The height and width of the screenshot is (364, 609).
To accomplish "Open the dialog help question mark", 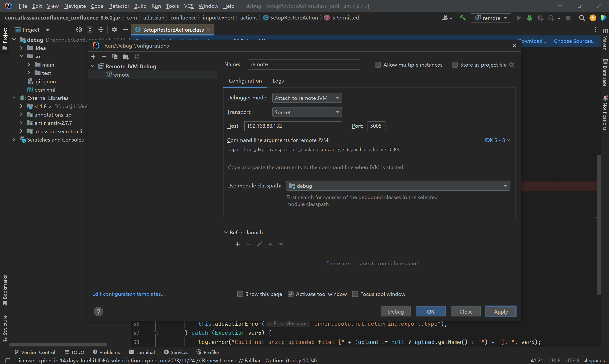I will (98, 311).
